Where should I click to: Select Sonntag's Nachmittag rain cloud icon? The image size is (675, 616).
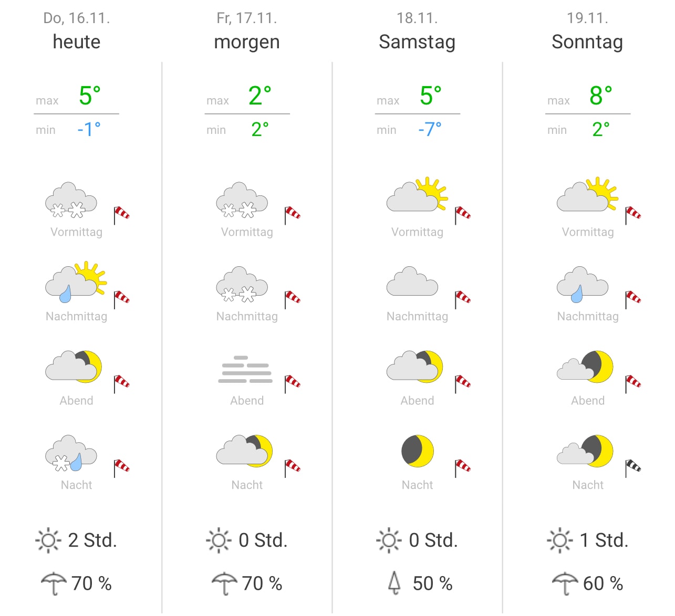[583, 285]
